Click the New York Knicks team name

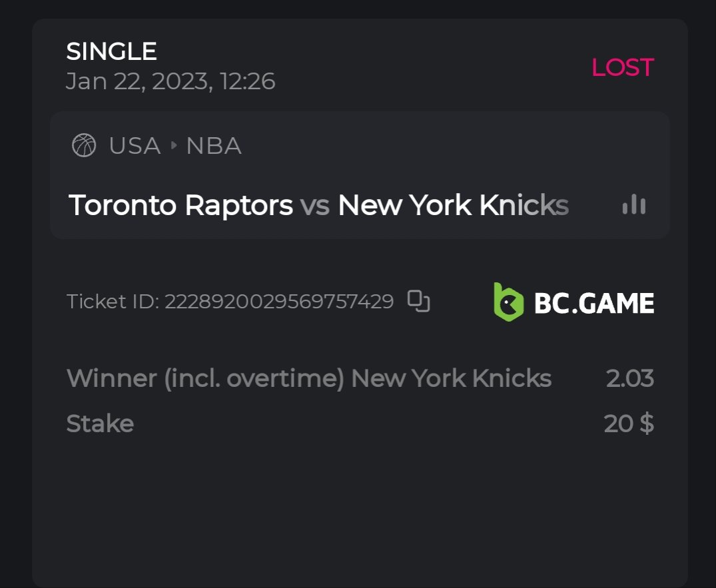point(453,205)
